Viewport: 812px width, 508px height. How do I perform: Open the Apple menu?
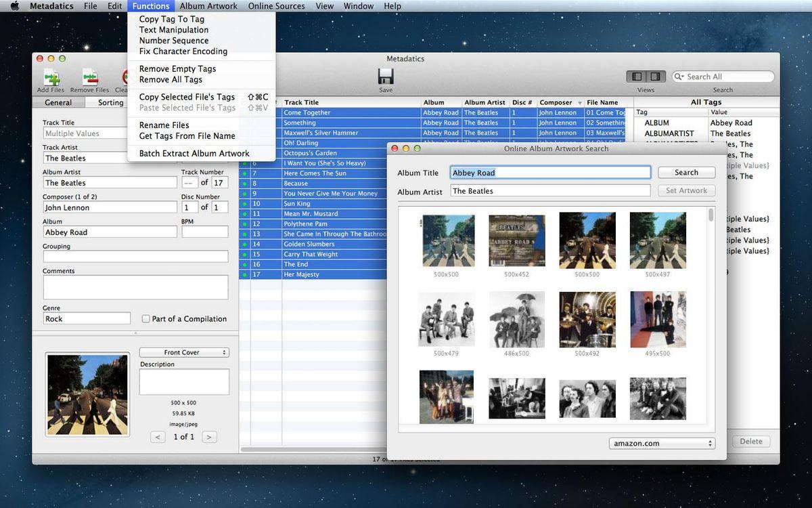[15, 6]
